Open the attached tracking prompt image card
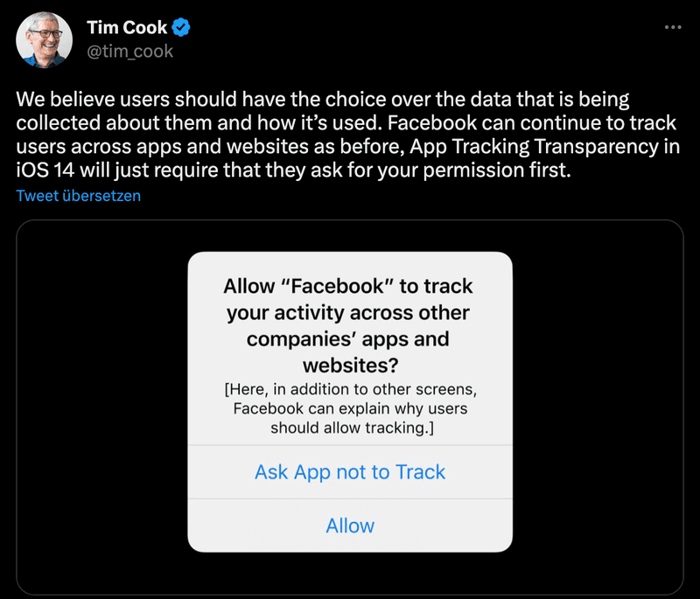 point(350,407)
